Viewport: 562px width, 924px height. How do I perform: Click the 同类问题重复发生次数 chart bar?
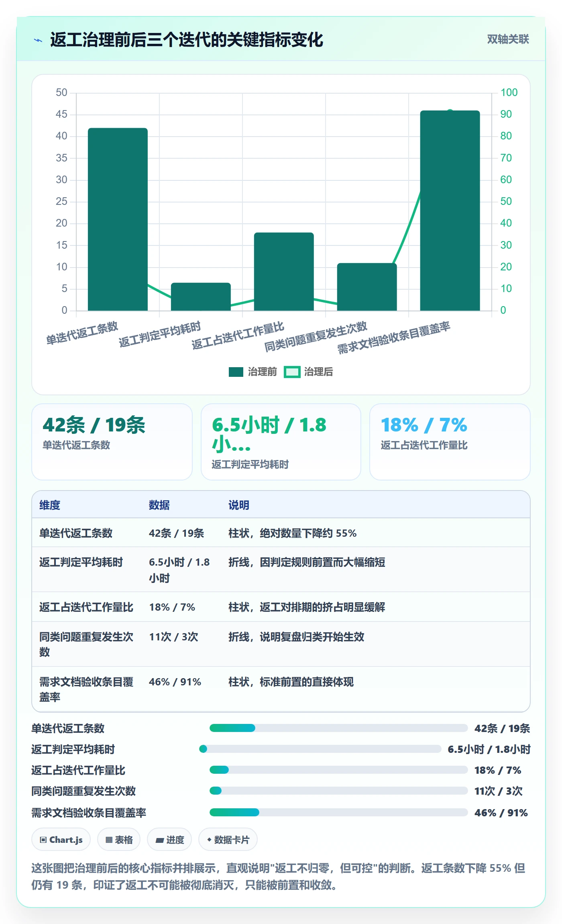pos(367,287)
